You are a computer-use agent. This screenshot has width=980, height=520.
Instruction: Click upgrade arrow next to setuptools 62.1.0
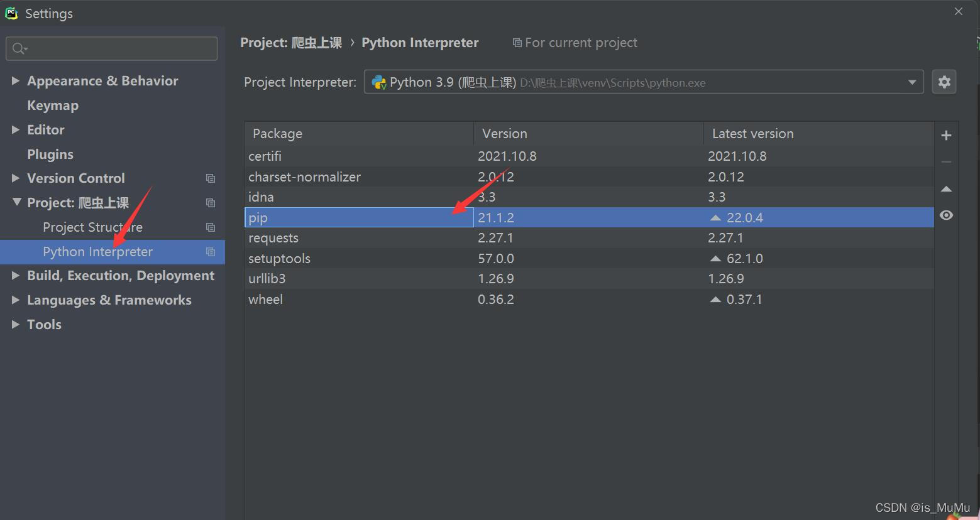715,259
